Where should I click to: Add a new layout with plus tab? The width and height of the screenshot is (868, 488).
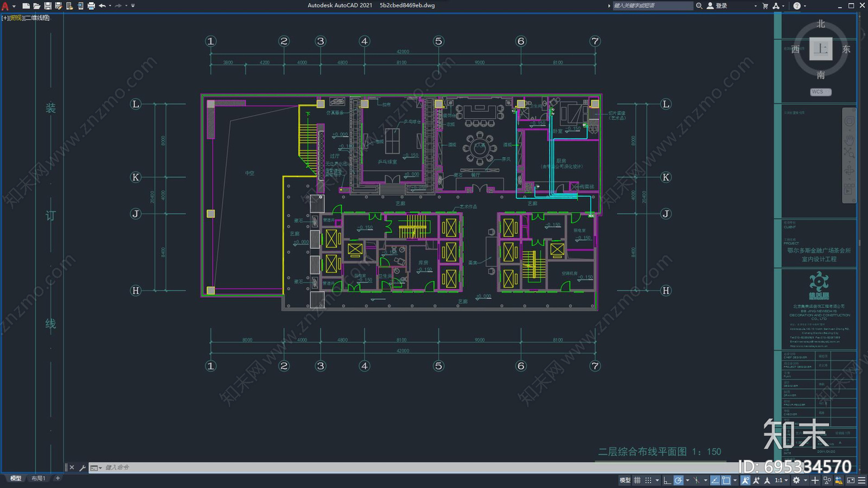coord(58,478)
